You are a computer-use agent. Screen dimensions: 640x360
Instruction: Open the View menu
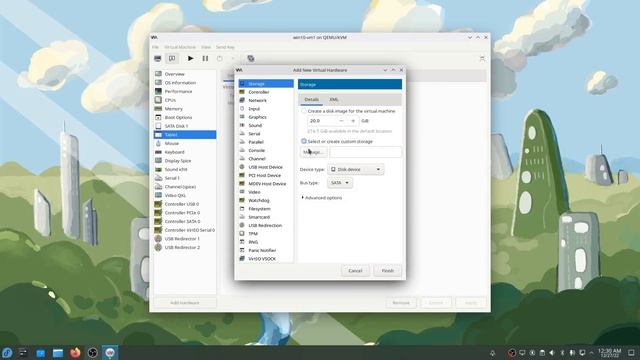coord(206,47)
